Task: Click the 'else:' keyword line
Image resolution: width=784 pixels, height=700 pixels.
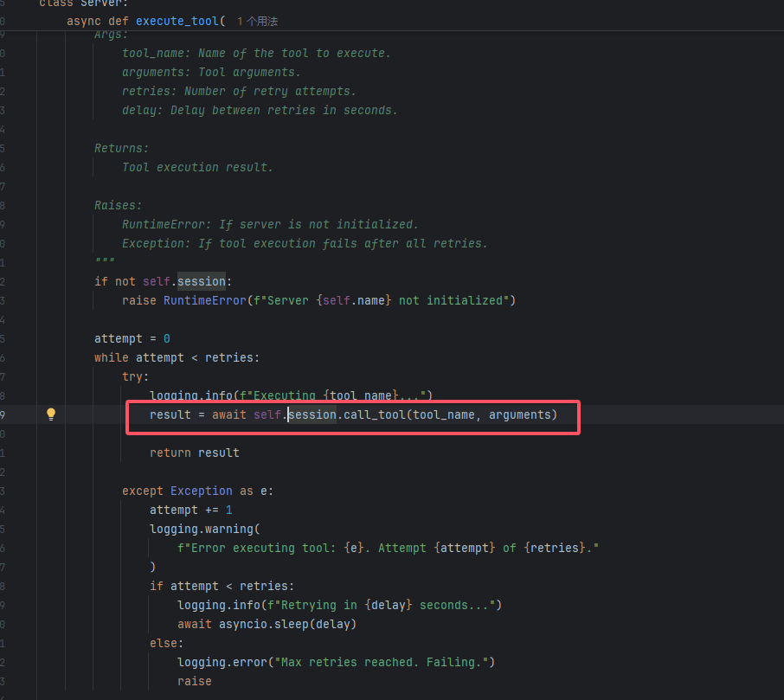Action: pos(166,643)
